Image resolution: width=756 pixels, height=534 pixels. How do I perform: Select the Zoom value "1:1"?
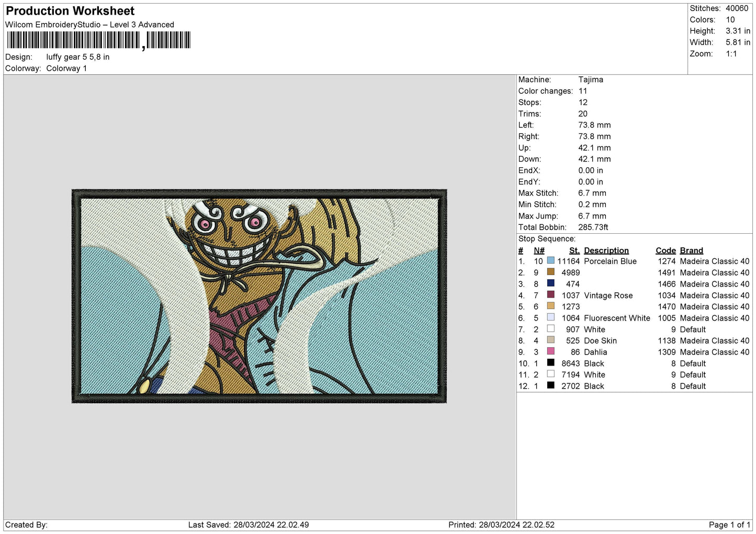(x=731, y=54)
